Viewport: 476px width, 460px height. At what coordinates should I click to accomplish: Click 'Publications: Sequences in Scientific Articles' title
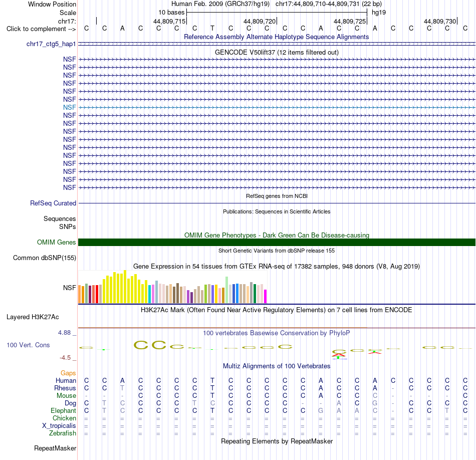point(277,211)
